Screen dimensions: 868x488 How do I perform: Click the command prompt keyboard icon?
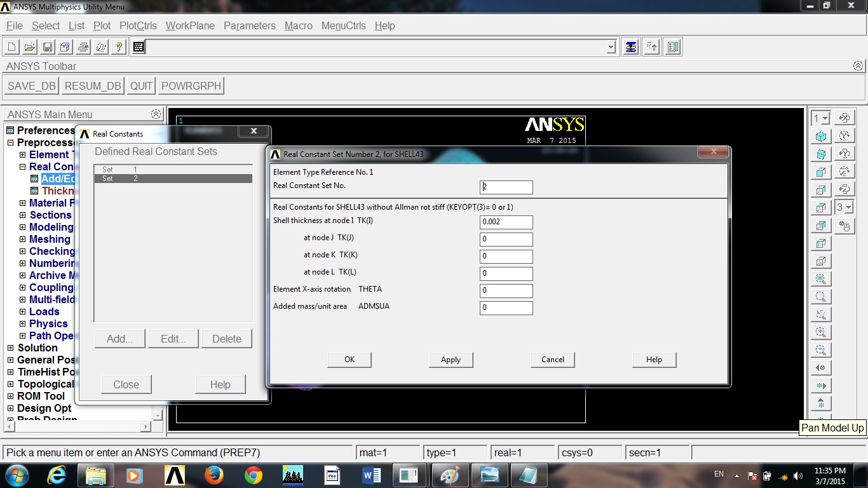tap(139, 47)
